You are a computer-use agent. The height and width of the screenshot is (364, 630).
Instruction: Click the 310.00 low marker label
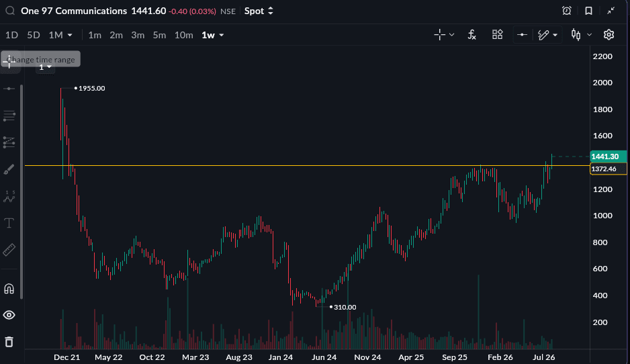tap(345, 308)
